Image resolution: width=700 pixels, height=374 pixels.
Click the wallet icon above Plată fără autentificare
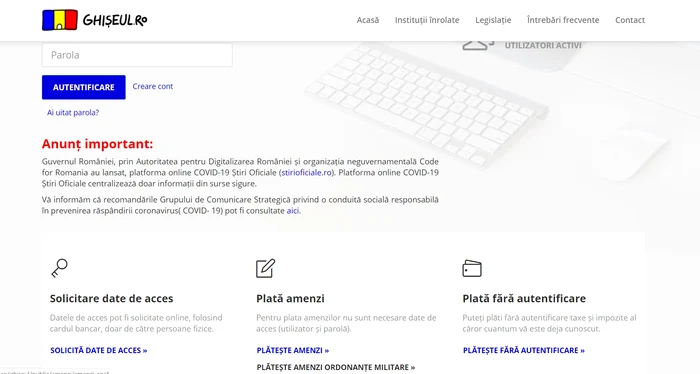472,269
